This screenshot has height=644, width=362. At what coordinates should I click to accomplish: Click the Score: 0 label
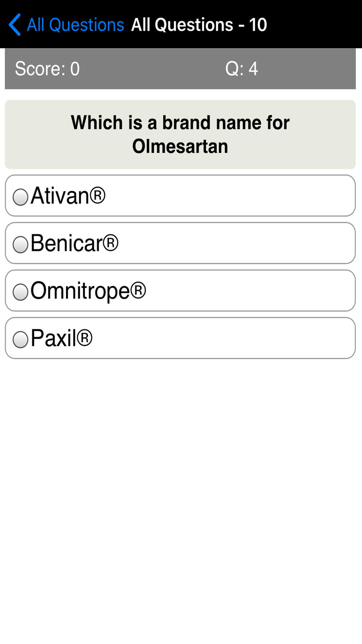coord(47,68)
